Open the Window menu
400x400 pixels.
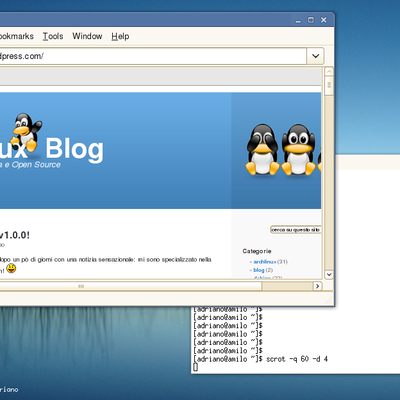coord(87,36)
